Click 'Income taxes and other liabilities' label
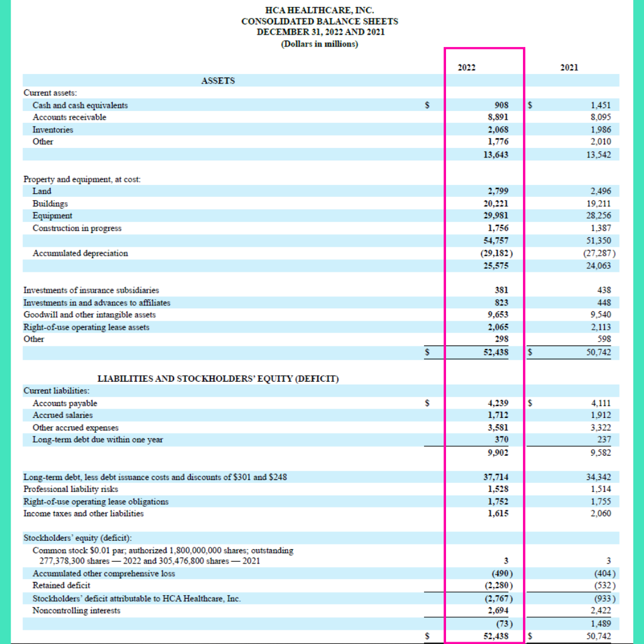644x644 pixels. [83, 514]
